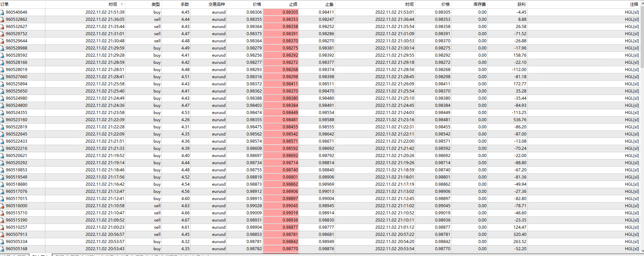Click the sell icon for order 960507913
Image resolution: width=644 pixels, height=256 pixels.
[2, 234]
